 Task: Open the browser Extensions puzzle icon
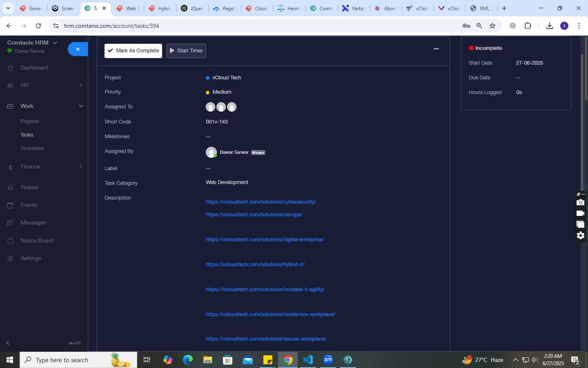point(528,26)
